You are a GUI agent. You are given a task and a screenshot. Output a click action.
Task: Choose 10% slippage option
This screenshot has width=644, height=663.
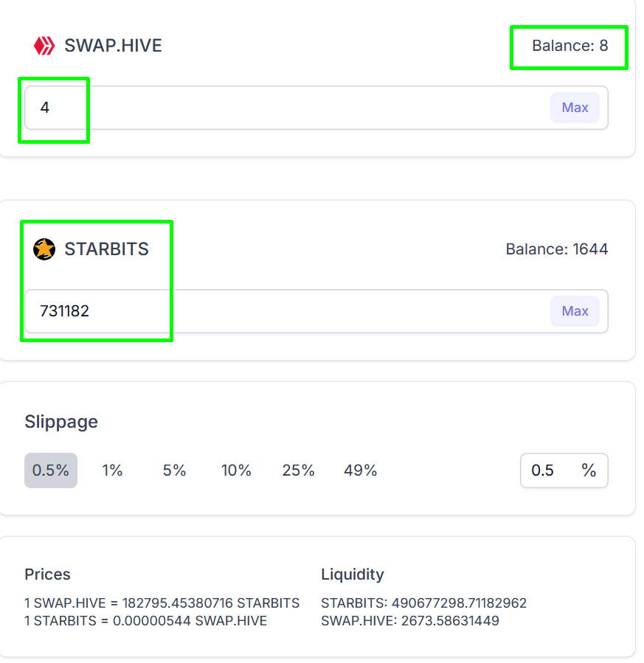(x=236, y=471)
